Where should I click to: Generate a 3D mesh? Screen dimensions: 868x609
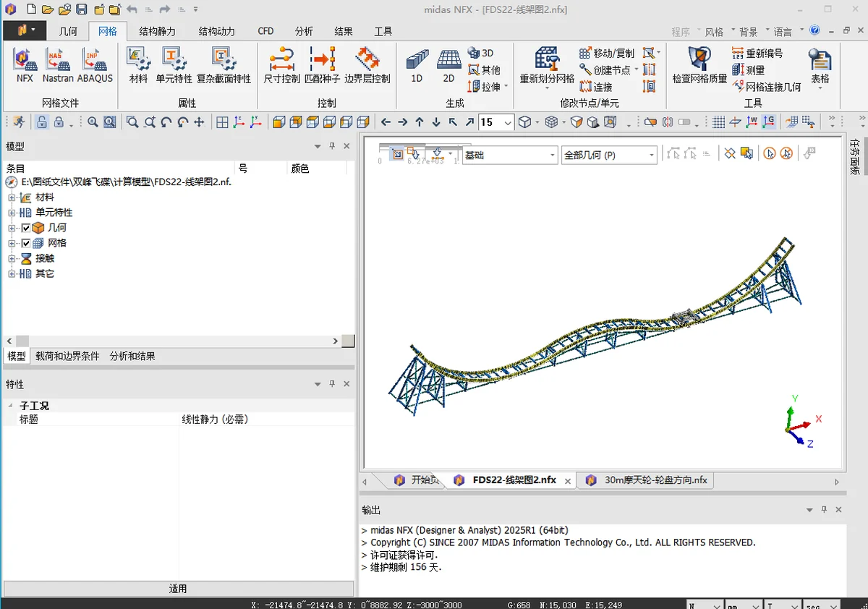pyautogui.click(x=481, y=53)
